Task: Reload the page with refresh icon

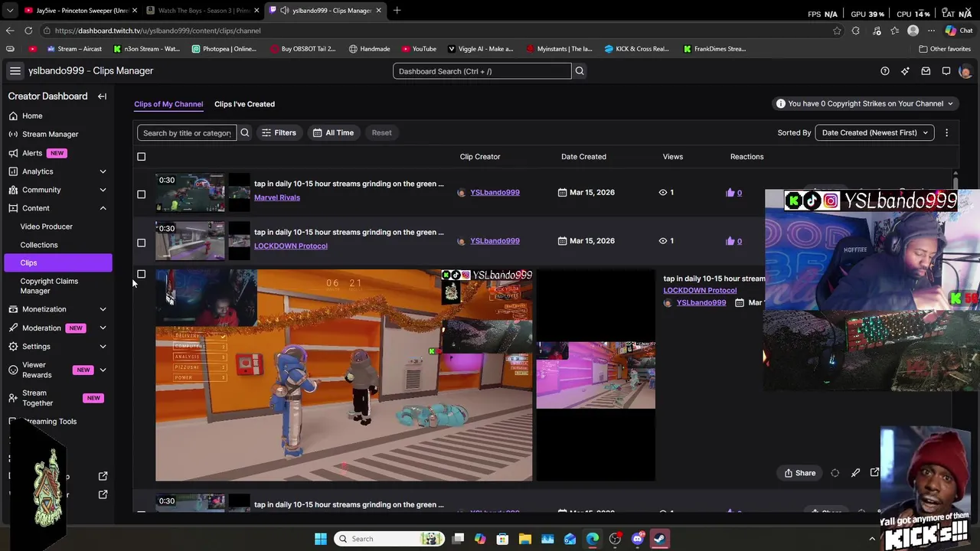Action: [x=28, y=31]
